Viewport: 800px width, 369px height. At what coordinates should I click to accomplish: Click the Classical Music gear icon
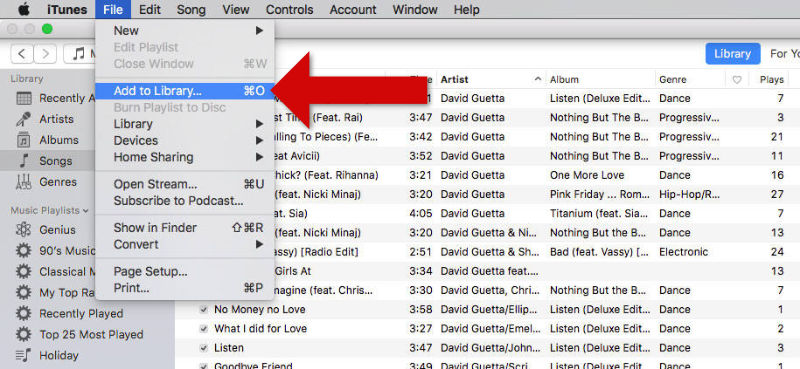[x=23, y=272]
